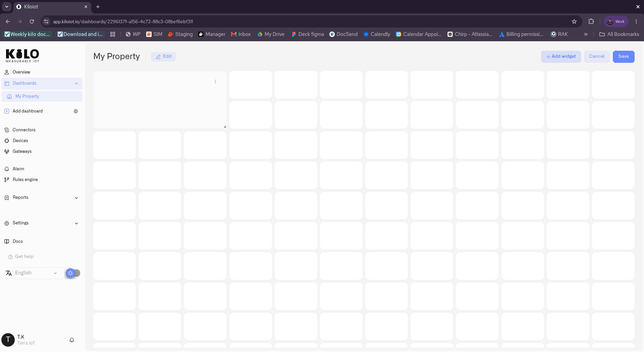Click the dashboard settings gear icon
Screen dimensions: 644x352
point(76,111)
